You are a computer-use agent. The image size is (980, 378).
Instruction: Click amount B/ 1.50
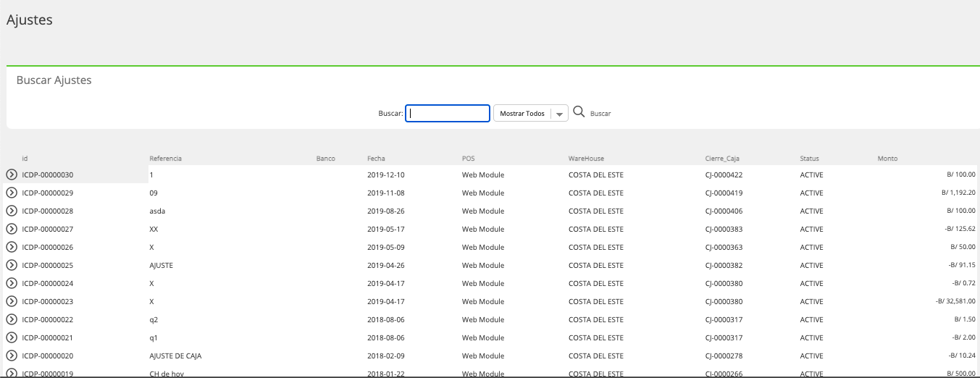965,319
